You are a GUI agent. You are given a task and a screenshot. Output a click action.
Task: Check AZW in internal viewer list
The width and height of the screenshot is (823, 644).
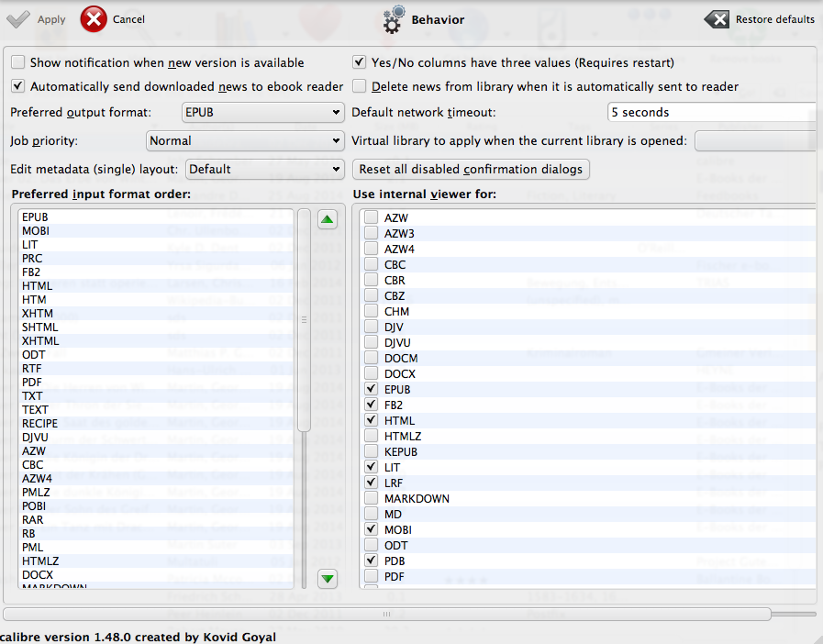[371, 217]
